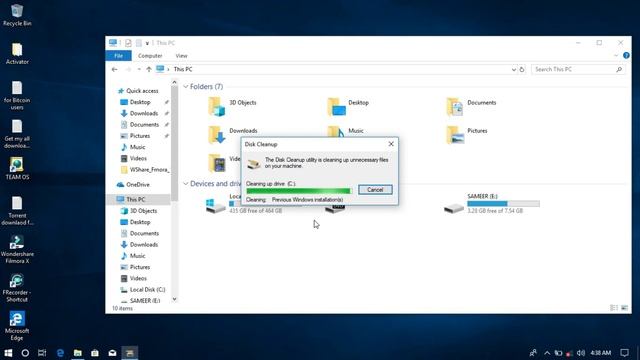Refresh the This PC view
Viewport: 640px width, 360px height.
click(522, 69)
